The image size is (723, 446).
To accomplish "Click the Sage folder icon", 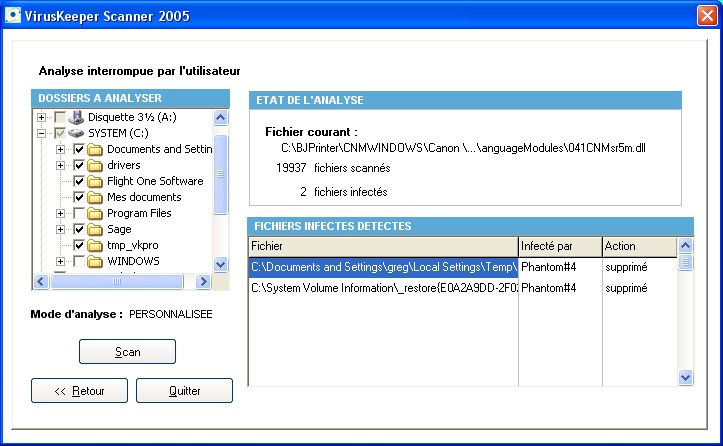I will 95,229.
